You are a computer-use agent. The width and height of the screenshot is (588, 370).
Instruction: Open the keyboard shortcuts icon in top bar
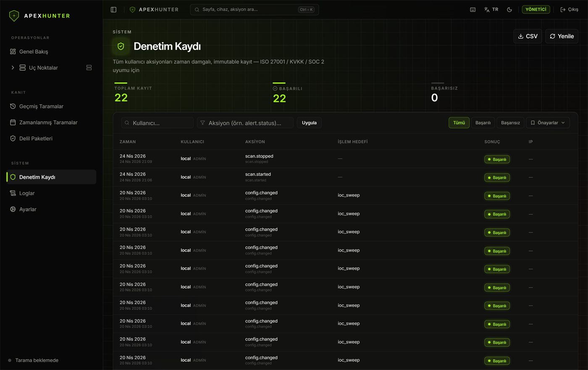[x=473, y=10]
